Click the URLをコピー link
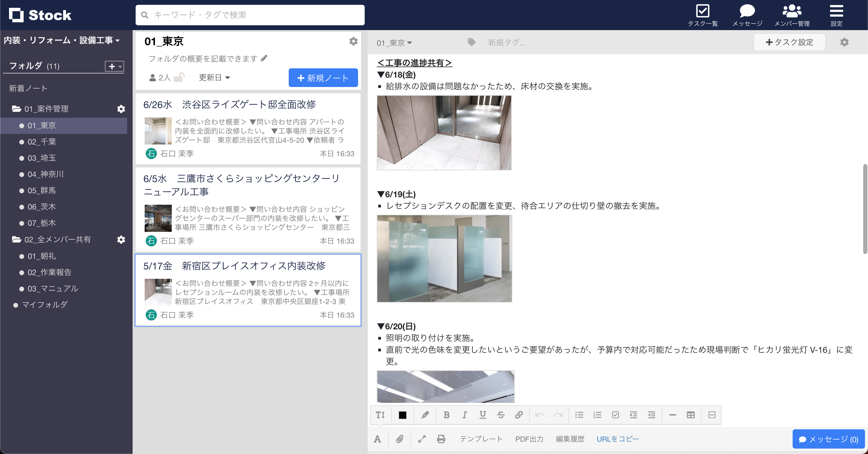The width and height of the screenshot is (868, 454). pos(618,439)
